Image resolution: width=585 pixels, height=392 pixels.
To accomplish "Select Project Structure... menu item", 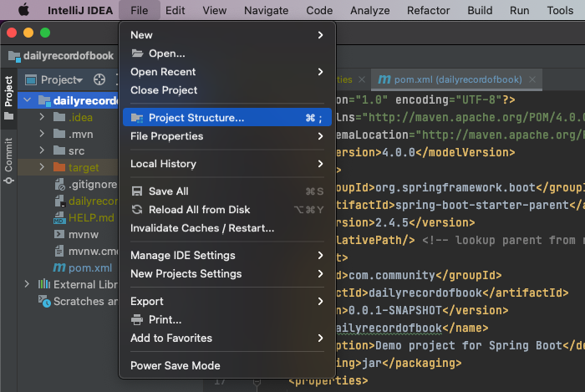I will (226, 118).
